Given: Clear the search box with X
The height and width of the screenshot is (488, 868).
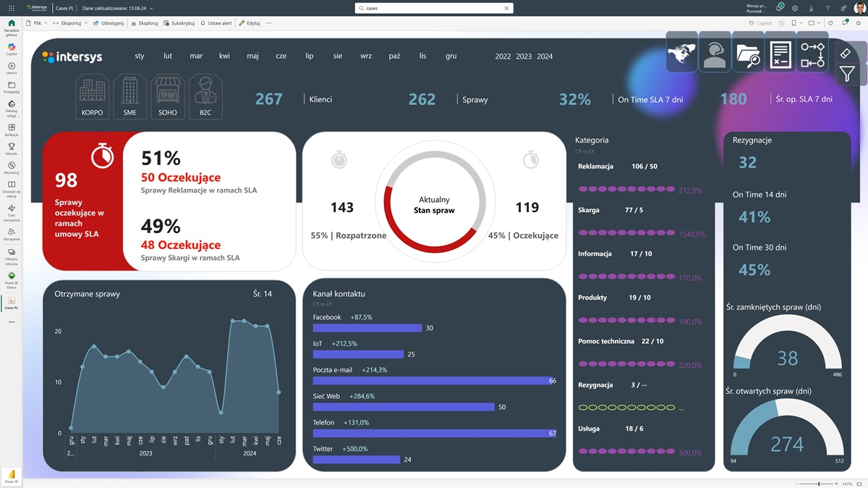Looking at the screenshot, I should tap(506, 8).
